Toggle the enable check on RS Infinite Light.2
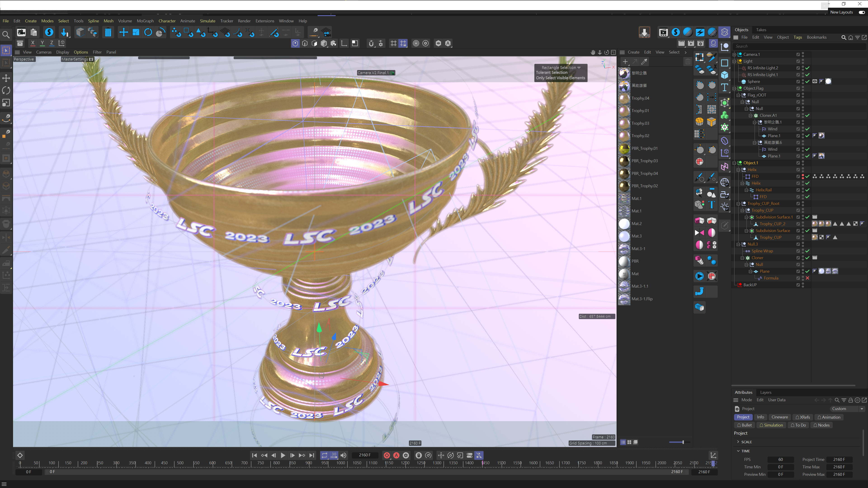868x488 pixels. coord(807,68)
